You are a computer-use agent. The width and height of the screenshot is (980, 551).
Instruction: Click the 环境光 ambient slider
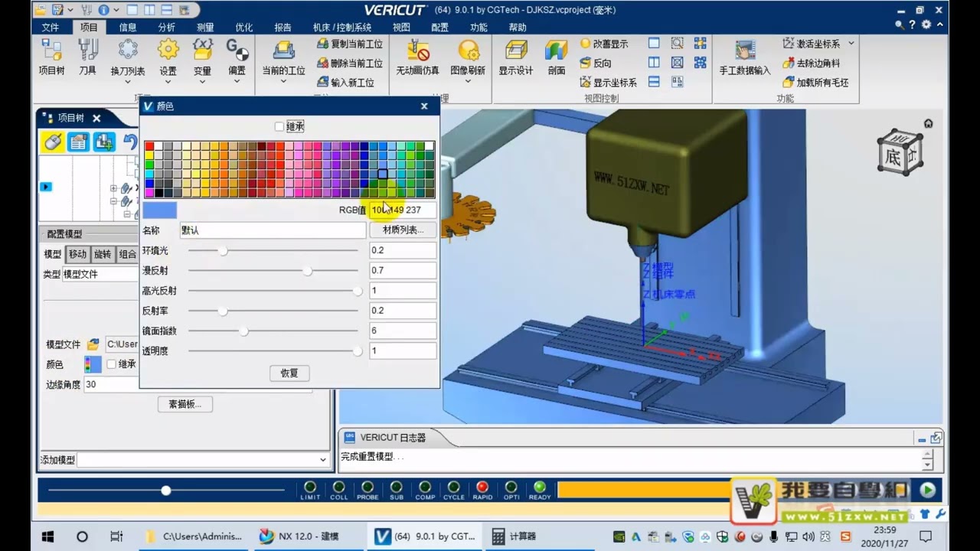point(273,250)
